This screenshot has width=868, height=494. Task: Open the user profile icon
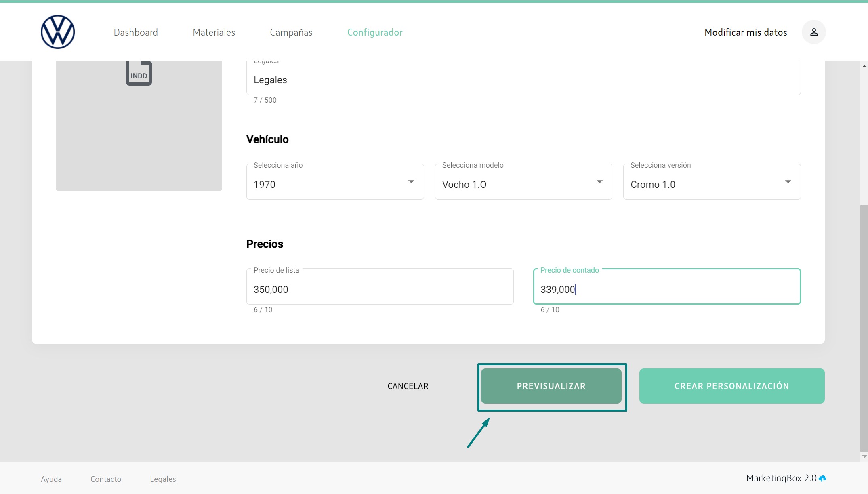click(x=813, y=32)
